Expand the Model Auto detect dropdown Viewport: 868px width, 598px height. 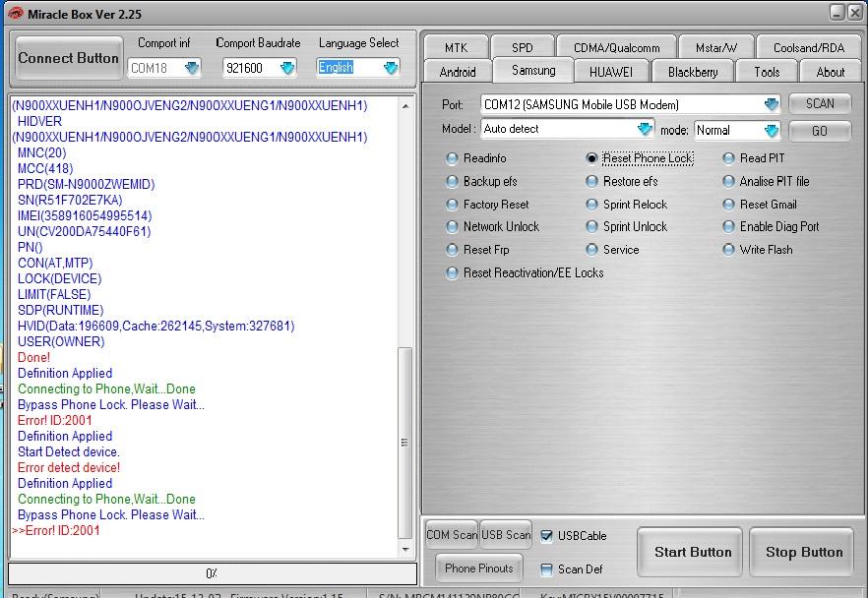pos(645,129)
